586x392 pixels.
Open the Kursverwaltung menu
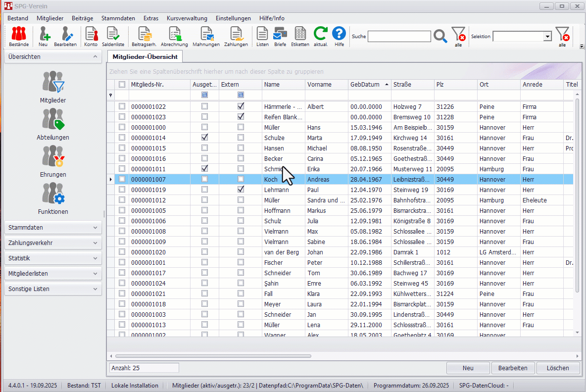187,18
